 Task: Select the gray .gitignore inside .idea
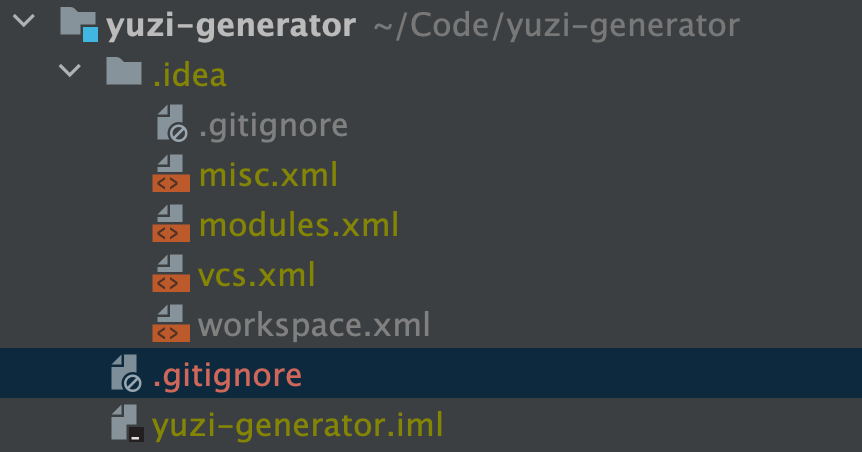point(272,125)
